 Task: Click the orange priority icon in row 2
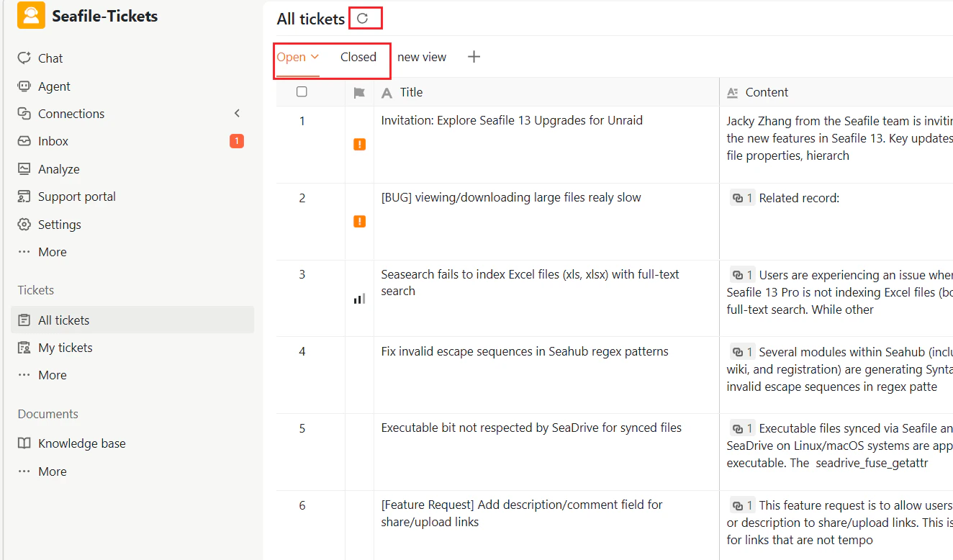360,222
